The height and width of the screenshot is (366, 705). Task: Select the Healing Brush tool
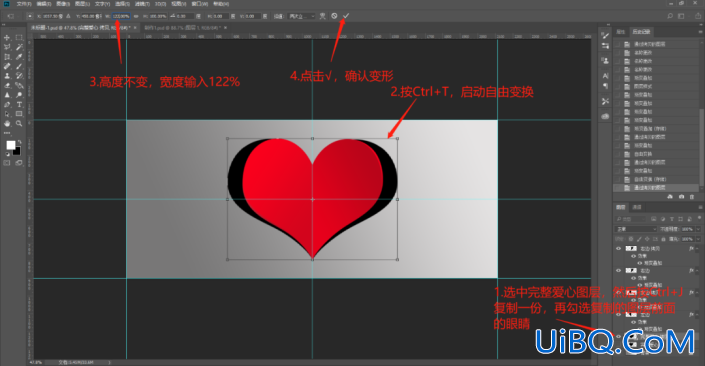click(7, 66)
